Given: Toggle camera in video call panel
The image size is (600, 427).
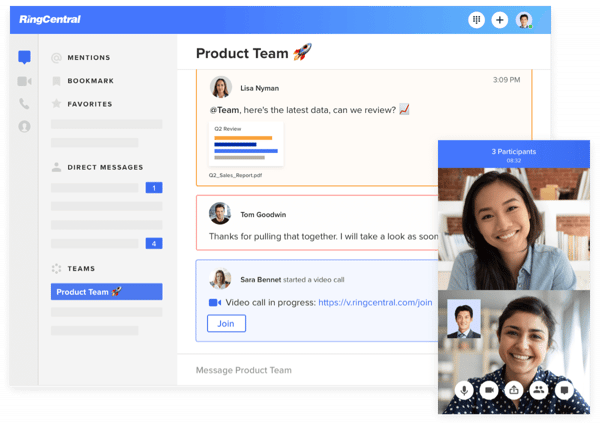Looking at the screenshot, I should [489, 390].
